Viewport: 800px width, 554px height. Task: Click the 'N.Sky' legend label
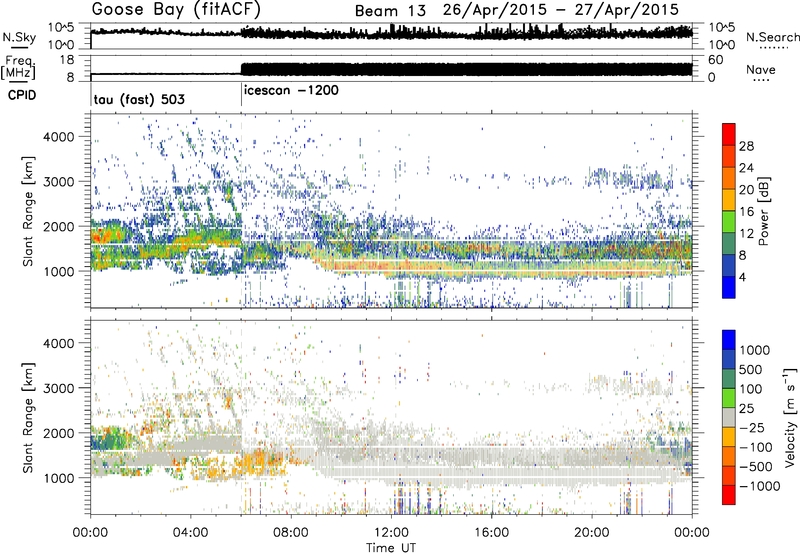point(19,37)
